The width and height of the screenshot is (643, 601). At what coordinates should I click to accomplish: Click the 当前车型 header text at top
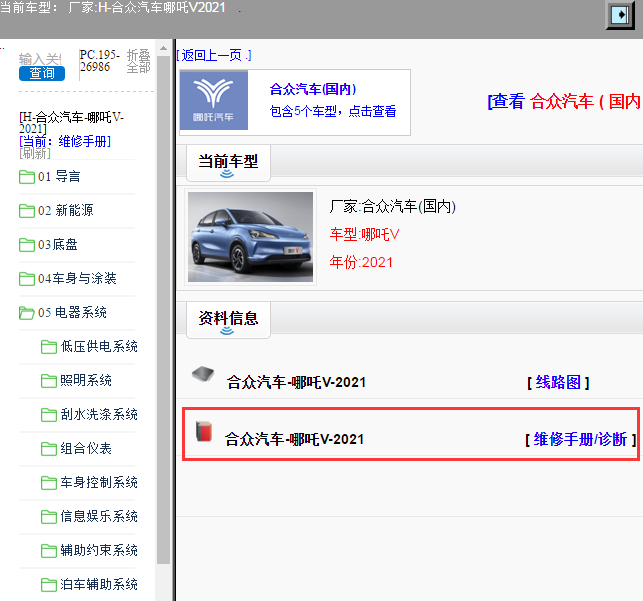click(x=113, y=7)
